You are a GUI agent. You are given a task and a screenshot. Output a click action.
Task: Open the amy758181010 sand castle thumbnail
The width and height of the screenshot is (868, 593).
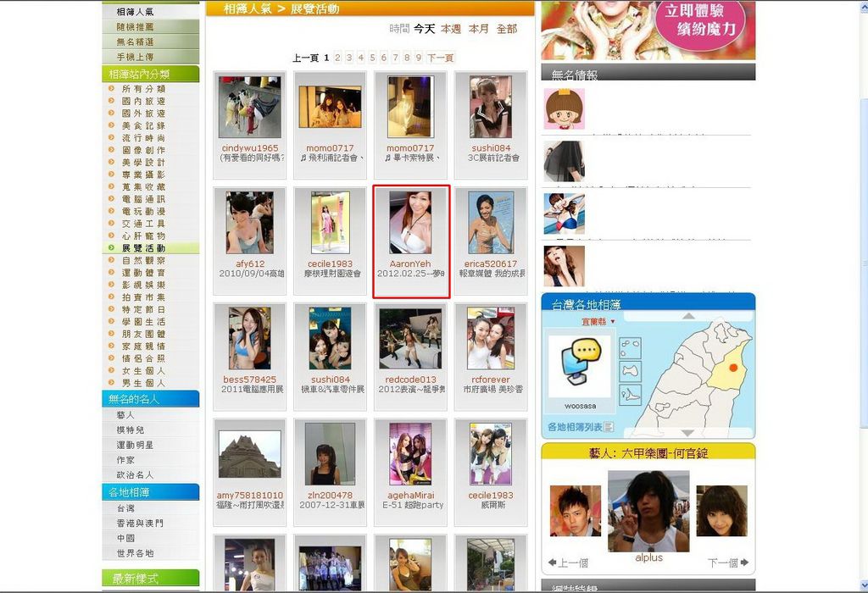tap(250, 454)
